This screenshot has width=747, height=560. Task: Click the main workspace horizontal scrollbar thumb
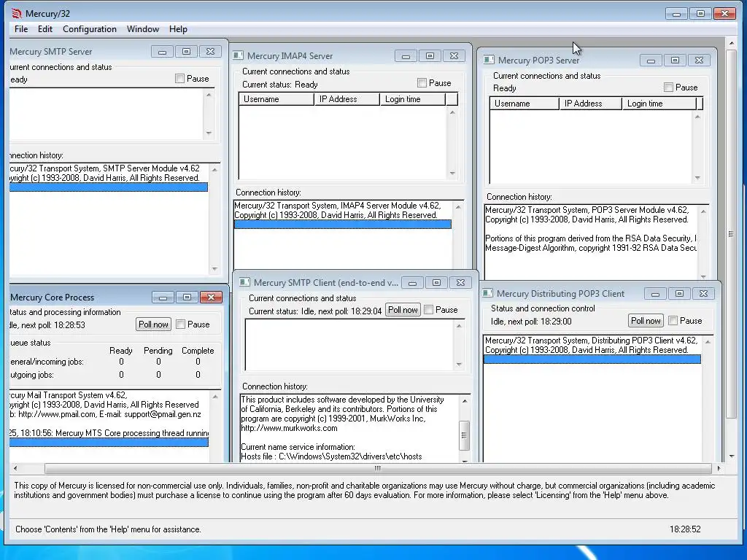(378, 469)
